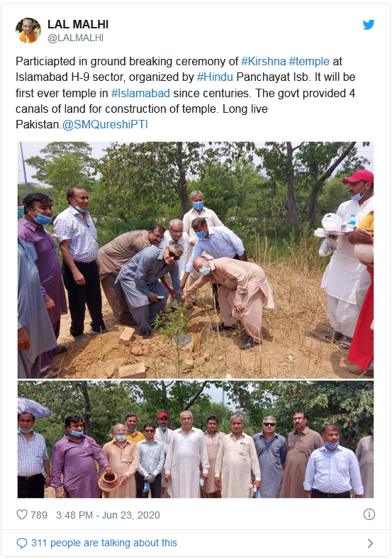Open LAL MALHI profile avatar
Viewport: 392px width, 559px height.
tap(28, 31)
